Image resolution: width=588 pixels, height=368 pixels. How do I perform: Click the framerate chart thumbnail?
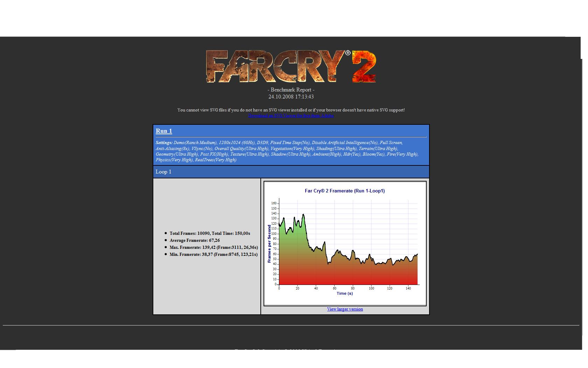click(345, 244)
